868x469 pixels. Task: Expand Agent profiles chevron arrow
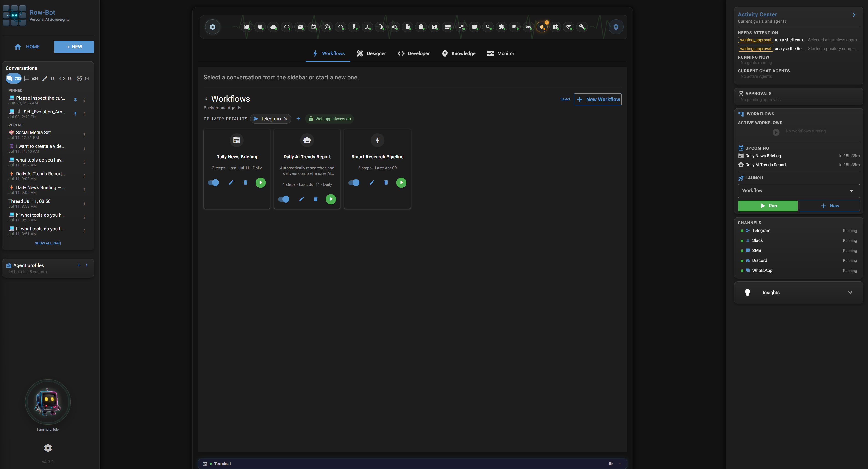click(x=87, y=265)
